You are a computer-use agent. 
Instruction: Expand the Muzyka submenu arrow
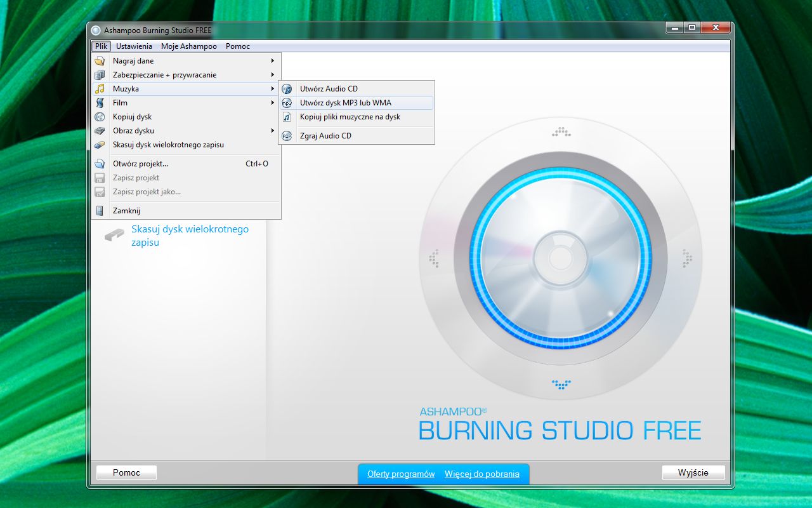pos(273,89)
